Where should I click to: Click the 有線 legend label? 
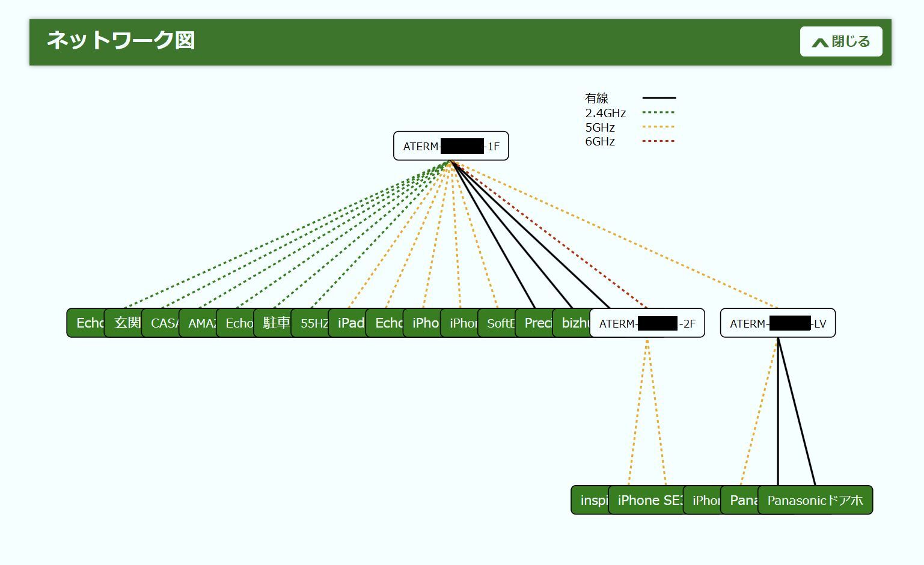point(596,98)
